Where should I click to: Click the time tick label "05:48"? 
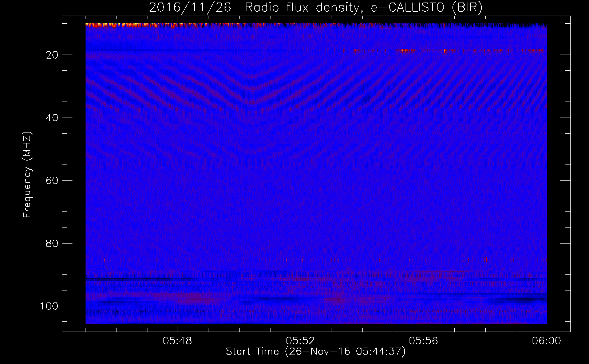[x=178, y=341]
